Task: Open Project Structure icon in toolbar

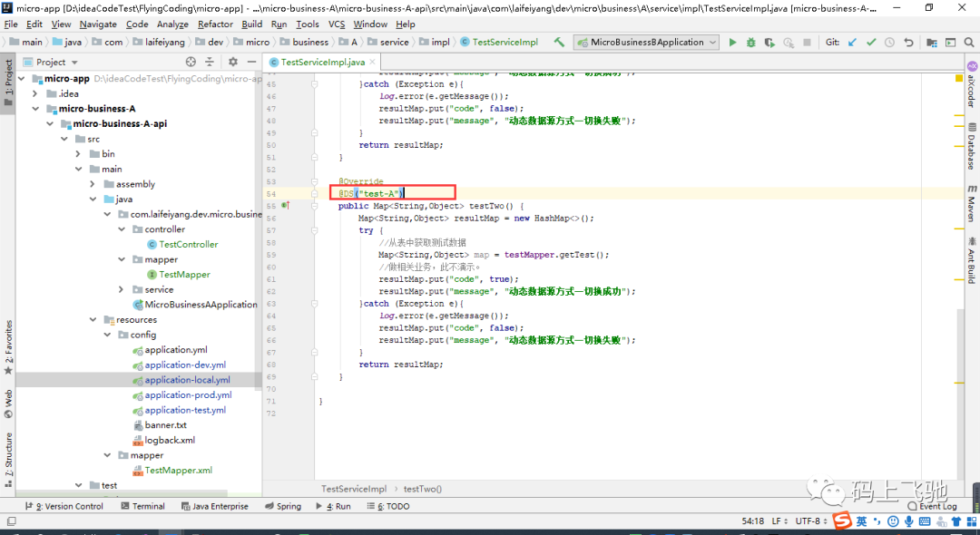Action: 931,43
